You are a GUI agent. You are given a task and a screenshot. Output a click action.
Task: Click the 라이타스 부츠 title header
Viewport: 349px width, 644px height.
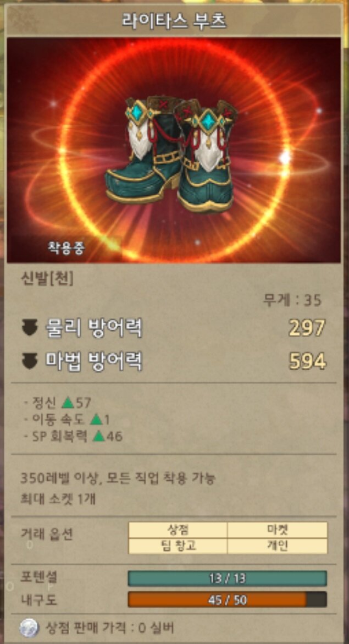174,21
